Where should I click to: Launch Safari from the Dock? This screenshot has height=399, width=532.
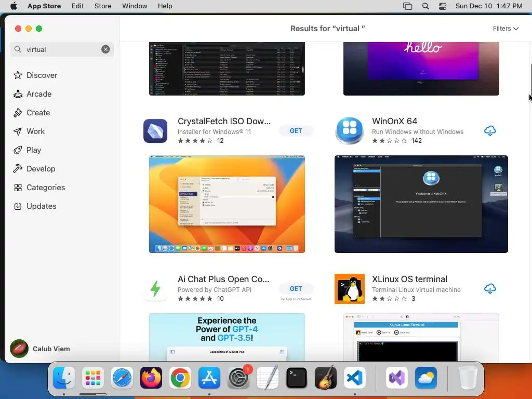[x=122, y=378]
